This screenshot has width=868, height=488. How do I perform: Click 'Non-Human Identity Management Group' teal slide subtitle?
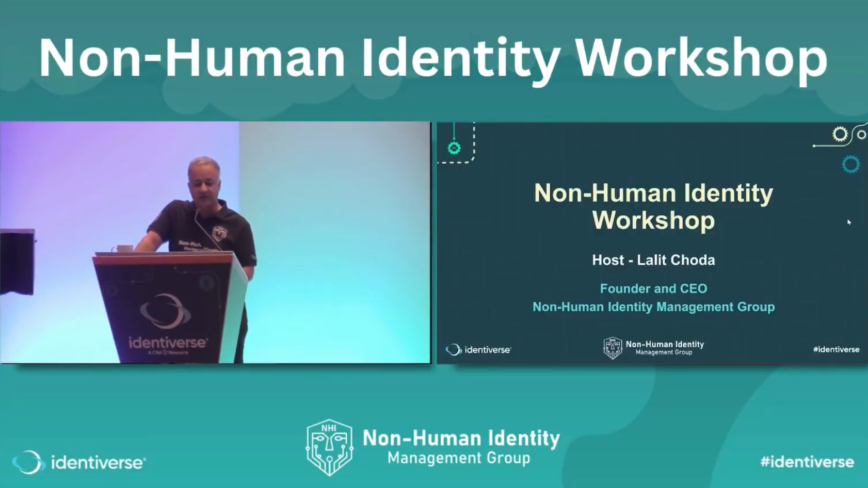(x=653, y=307)
